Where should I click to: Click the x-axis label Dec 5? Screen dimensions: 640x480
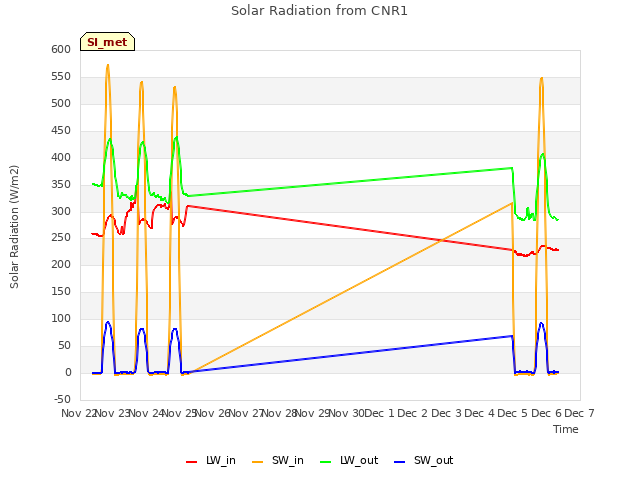click(x=513, y=413)
